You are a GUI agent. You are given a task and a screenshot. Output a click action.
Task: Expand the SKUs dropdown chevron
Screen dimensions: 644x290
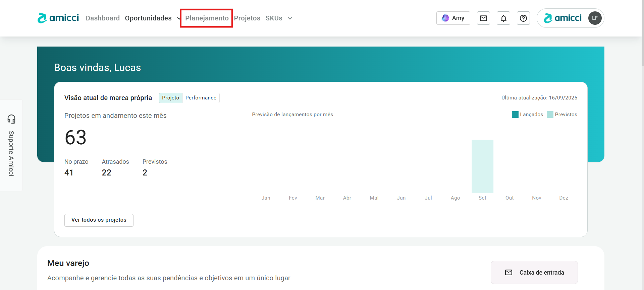click(290, 18)
